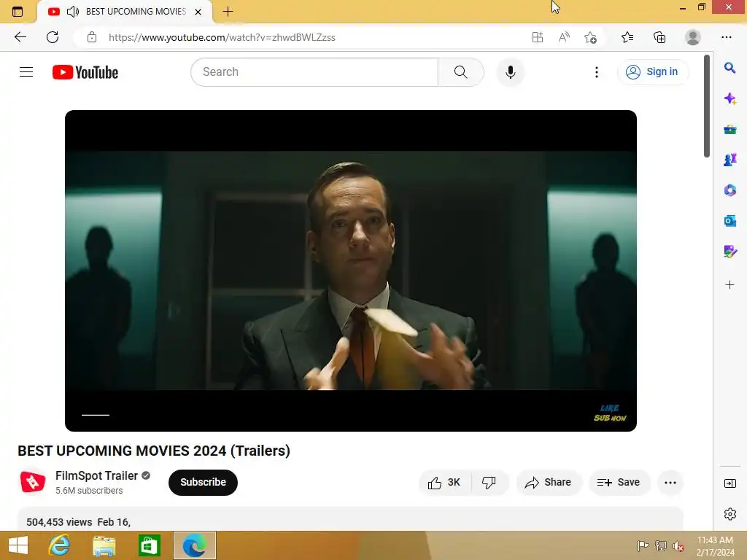Open File Explorer from taskbar
This screenshot has width=747, height=560.
[x=104, y=545]
